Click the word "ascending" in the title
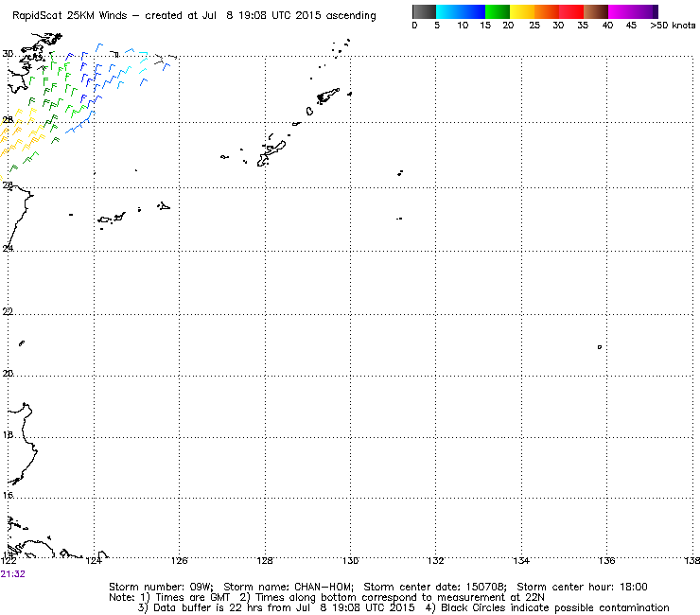 [x=351, y=16]
